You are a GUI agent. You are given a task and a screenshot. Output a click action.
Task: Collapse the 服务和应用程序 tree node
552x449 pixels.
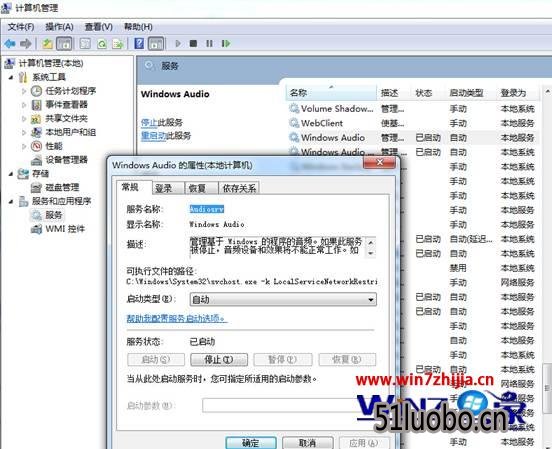(11, 201)
